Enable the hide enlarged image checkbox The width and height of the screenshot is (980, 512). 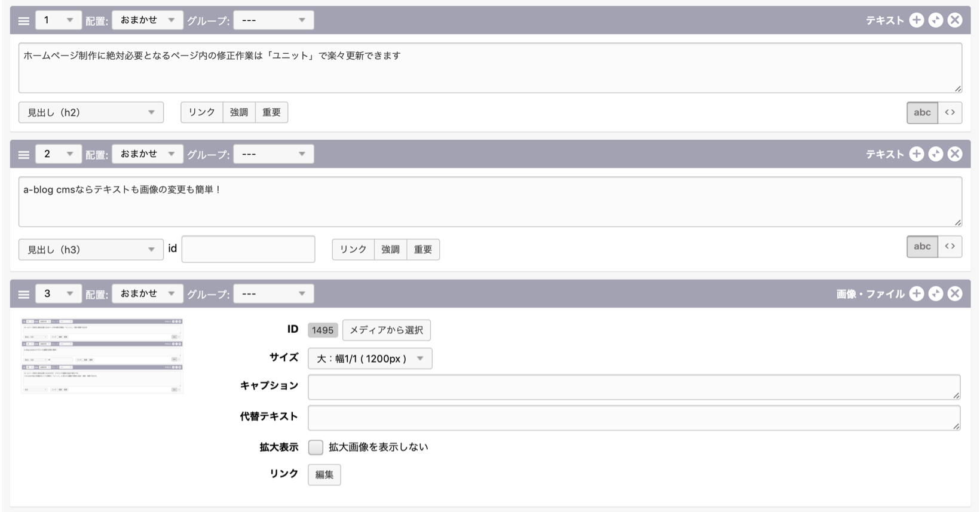click(316, 447)
